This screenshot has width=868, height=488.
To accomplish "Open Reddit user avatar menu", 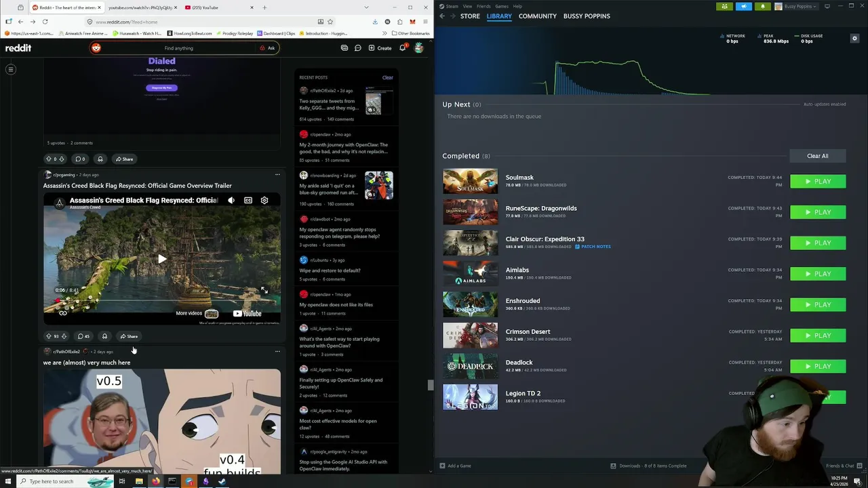I will click(x=419, y=48).
